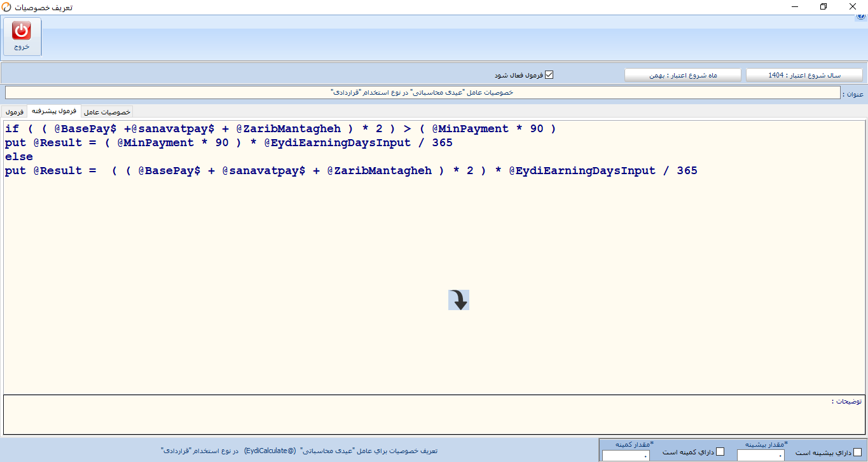Toggle the 'فرمول فعال شود' checkbox
This screenshot has height=462, width=868.
[x=549, y=75]
